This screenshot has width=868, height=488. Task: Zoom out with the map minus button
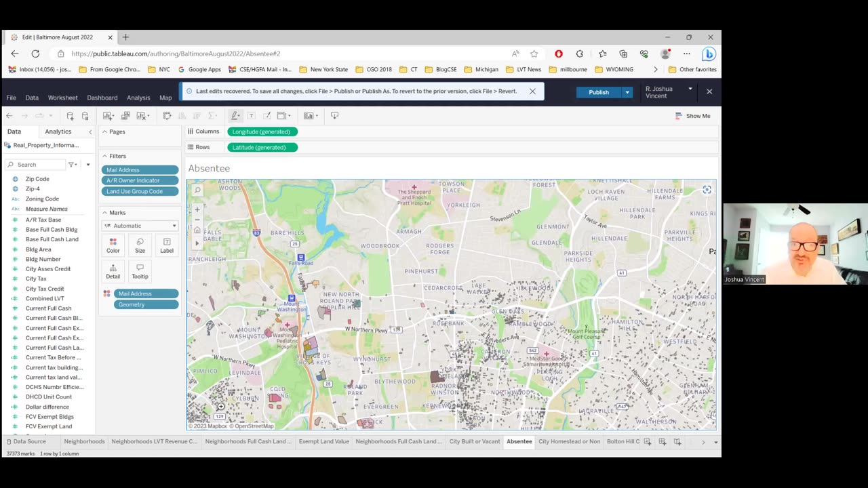197,220
